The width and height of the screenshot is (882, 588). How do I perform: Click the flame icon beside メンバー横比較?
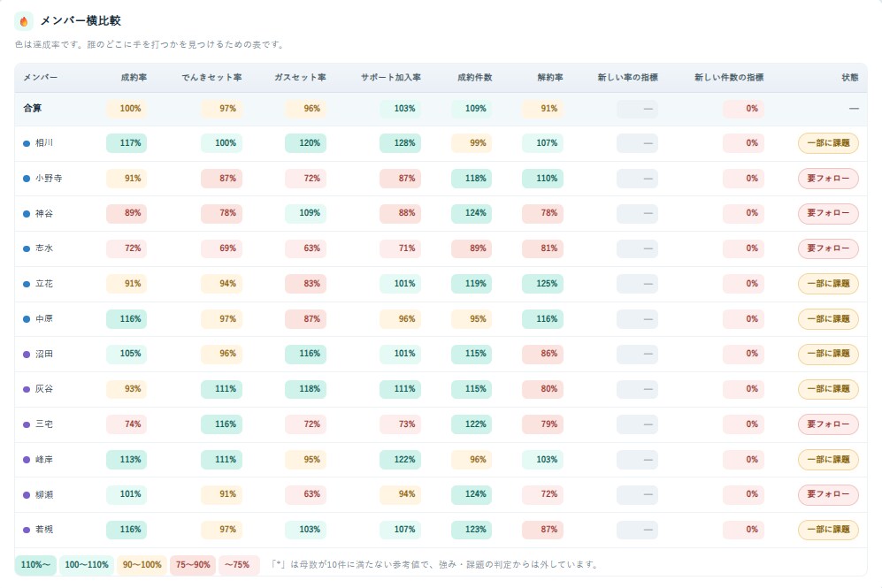24,21
